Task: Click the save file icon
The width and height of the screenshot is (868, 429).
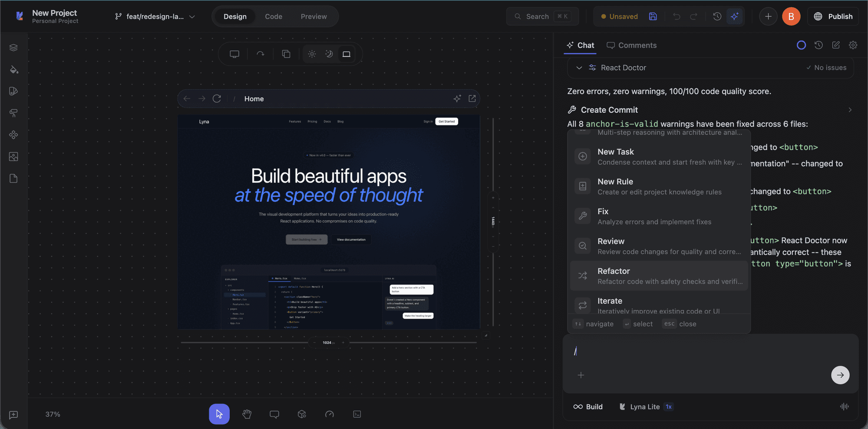Action: (653, 16)
